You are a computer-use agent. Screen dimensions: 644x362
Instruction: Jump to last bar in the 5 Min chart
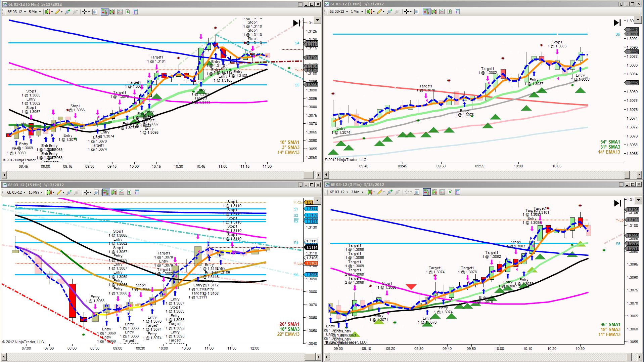296,23
